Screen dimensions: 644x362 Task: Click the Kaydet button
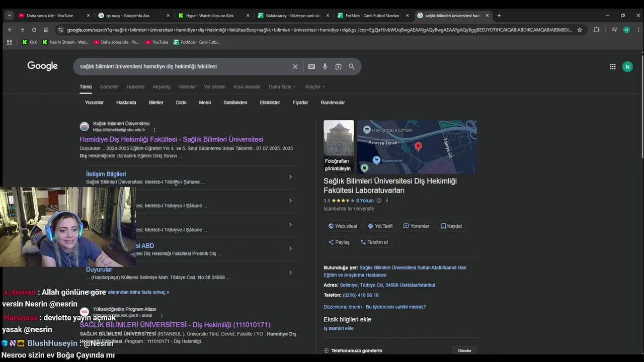[451, 226]
